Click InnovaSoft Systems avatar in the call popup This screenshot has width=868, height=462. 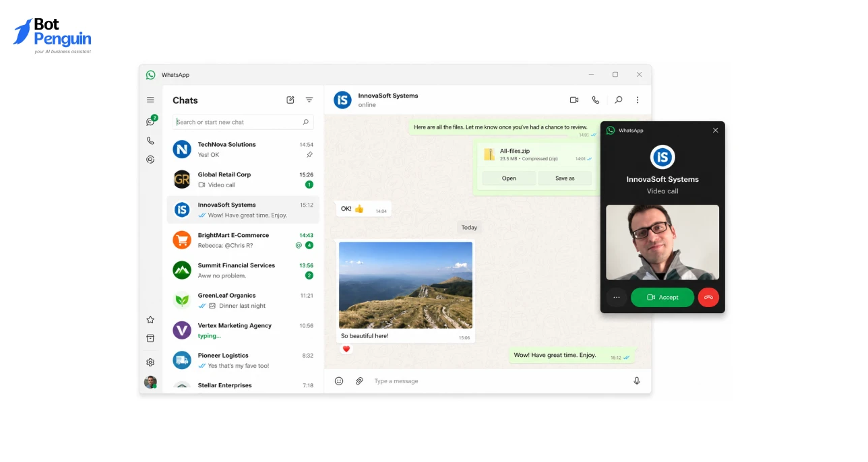[x=662, y=157]
